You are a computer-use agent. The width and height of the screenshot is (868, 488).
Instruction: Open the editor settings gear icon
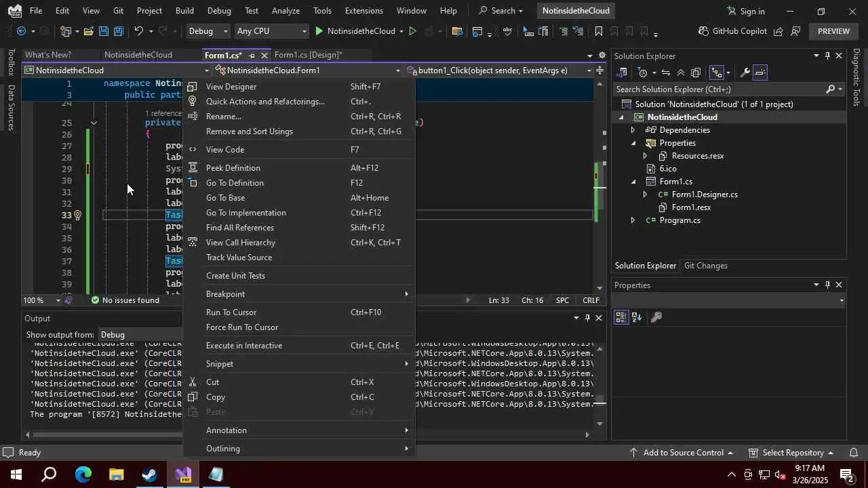601,56
